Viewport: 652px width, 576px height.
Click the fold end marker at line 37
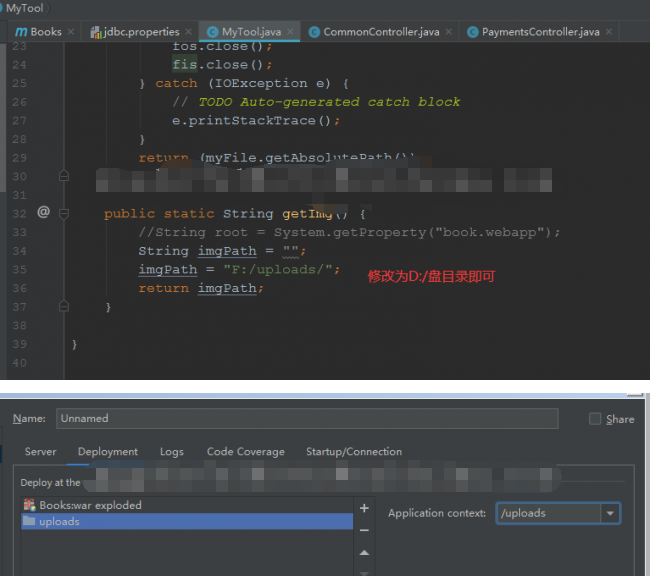[64, 306]
